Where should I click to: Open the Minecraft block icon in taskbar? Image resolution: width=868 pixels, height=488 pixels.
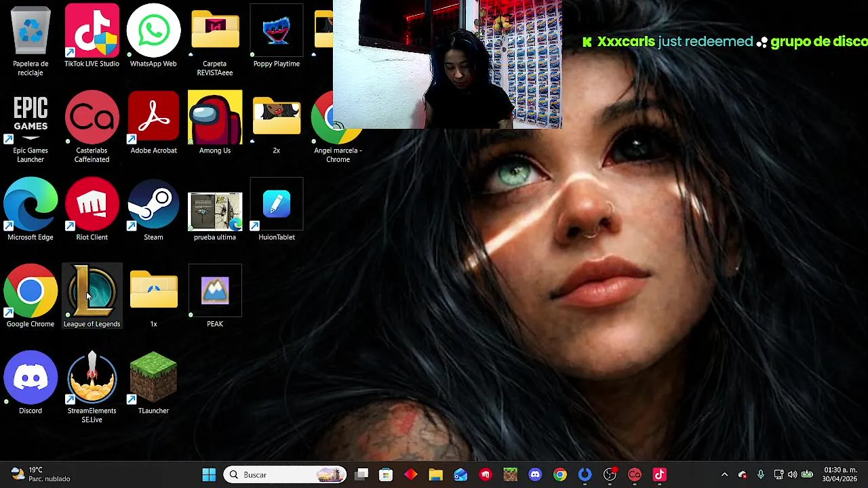coord(510,474)
